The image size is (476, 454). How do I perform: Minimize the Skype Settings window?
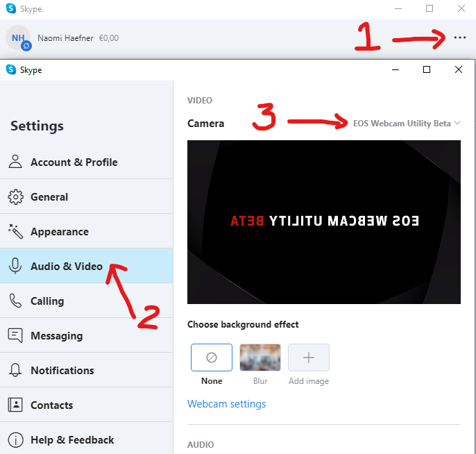point(396,69)
